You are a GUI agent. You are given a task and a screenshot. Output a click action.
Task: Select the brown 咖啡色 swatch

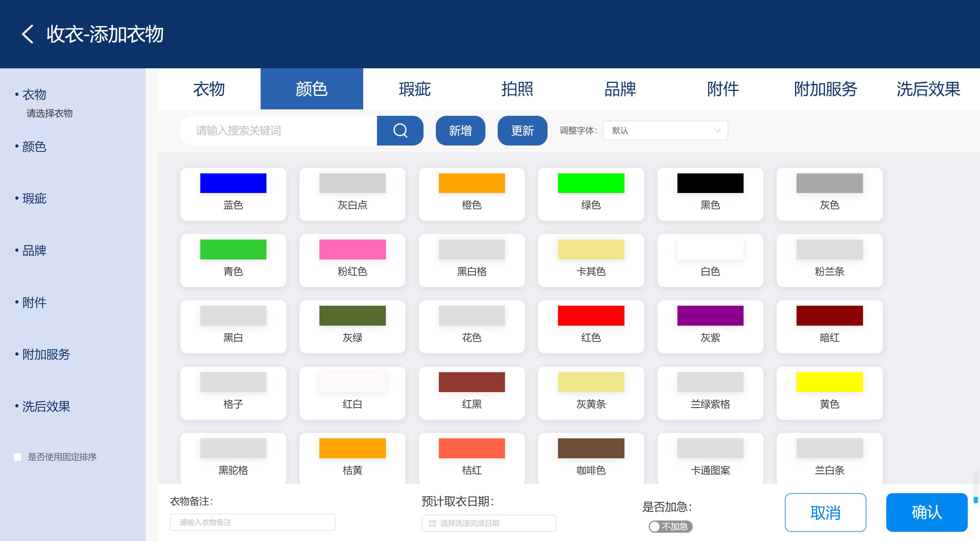(590, 459)
